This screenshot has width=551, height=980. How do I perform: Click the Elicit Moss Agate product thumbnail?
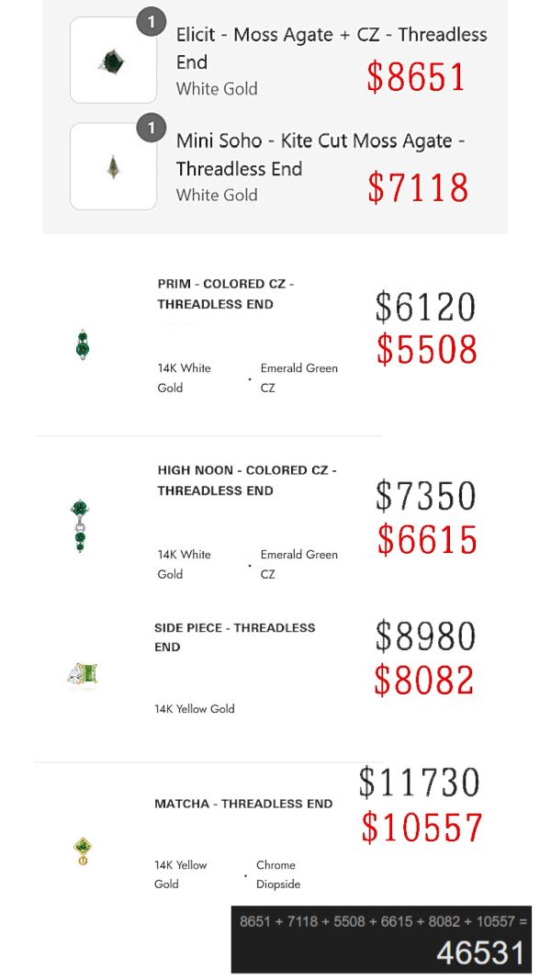pyautogui.click(x=113, y=60)
